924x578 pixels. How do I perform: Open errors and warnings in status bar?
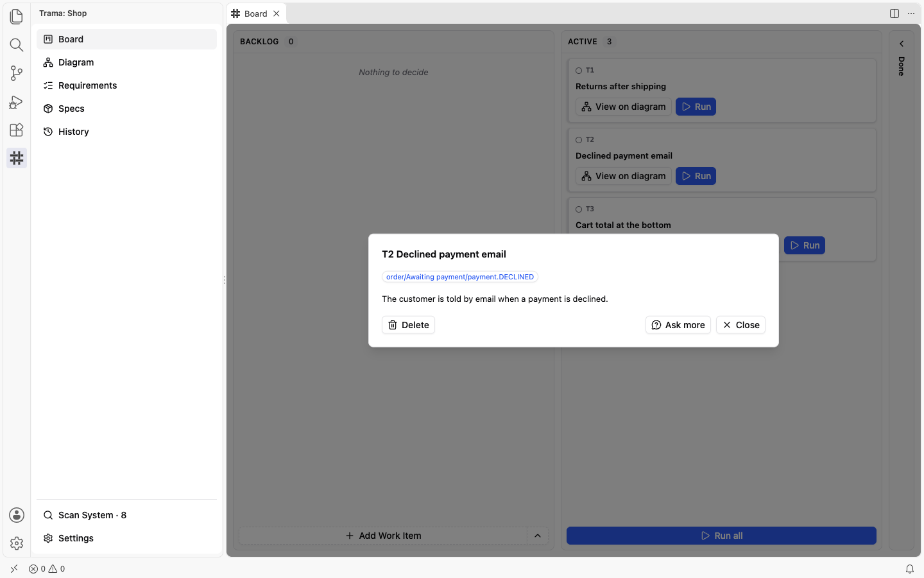click(x=47, y=569)
